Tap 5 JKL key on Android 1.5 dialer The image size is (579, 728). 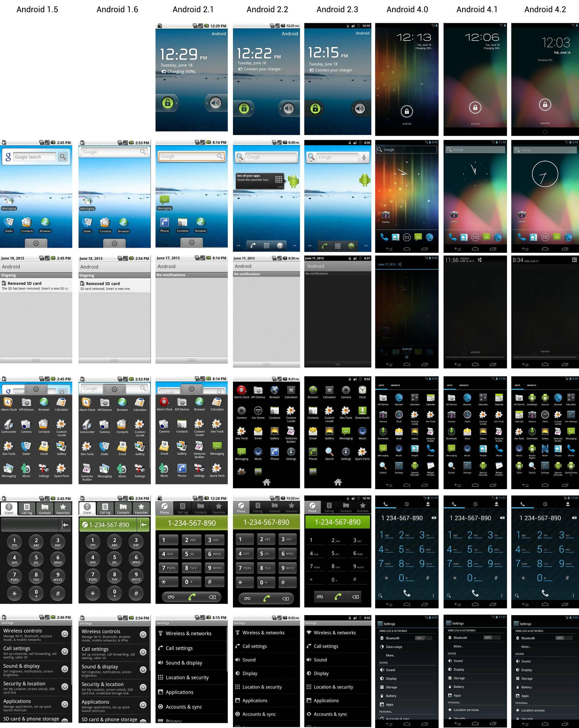point(36,559)
